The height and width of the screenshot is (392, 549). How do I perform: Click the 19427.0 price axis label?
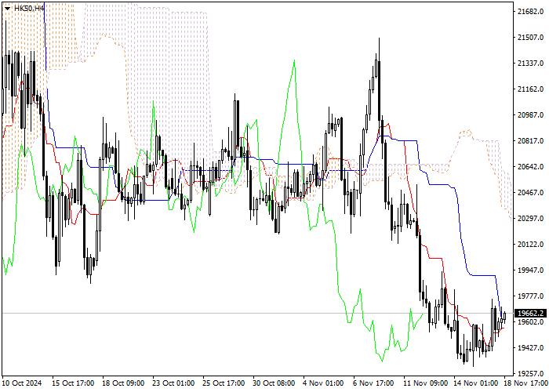point(530,348)
